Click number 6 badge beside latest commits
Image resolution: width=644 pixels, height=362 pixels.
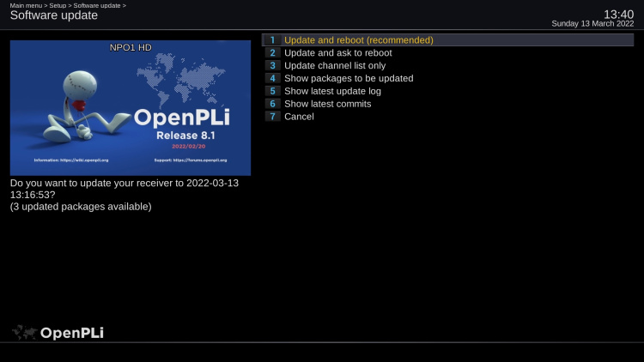coord(272,104)
